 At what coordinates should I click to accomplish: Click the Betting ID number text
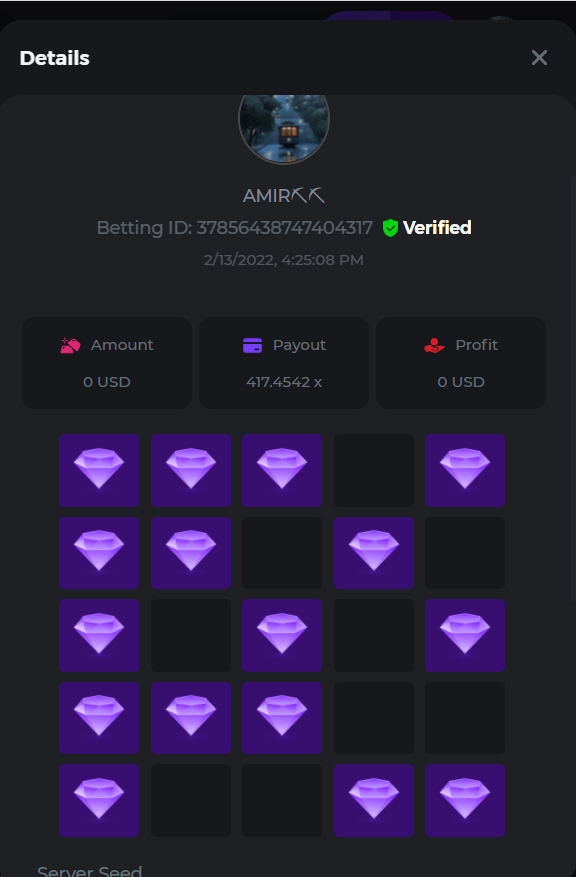285,228
